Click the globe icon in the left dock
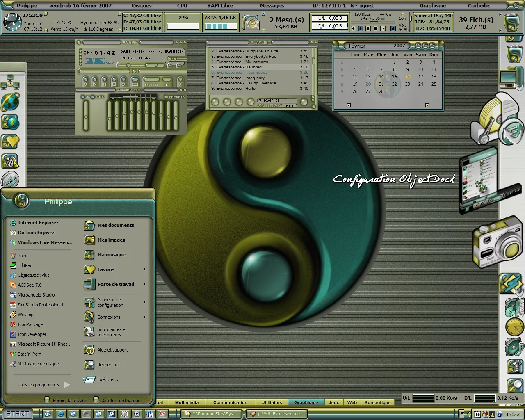The height and width of the screenshot is (420, 525). pos(10,102)
